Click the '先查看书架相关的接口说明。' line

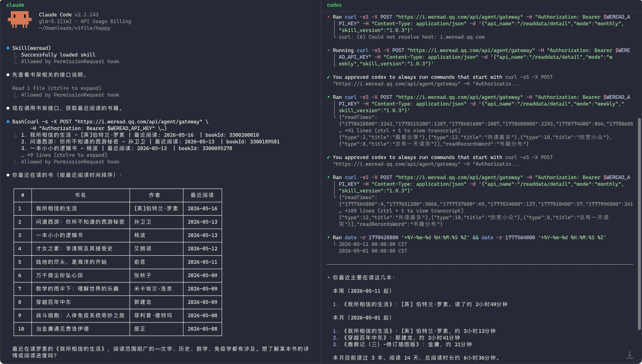pos(49,75)
